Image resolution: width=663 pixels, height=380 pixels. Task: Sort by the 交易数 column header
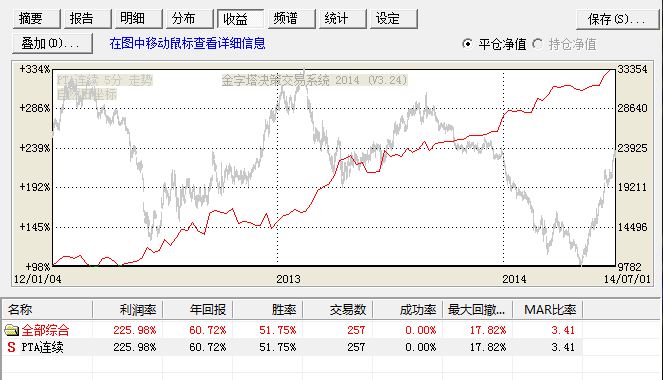point(338,310)
